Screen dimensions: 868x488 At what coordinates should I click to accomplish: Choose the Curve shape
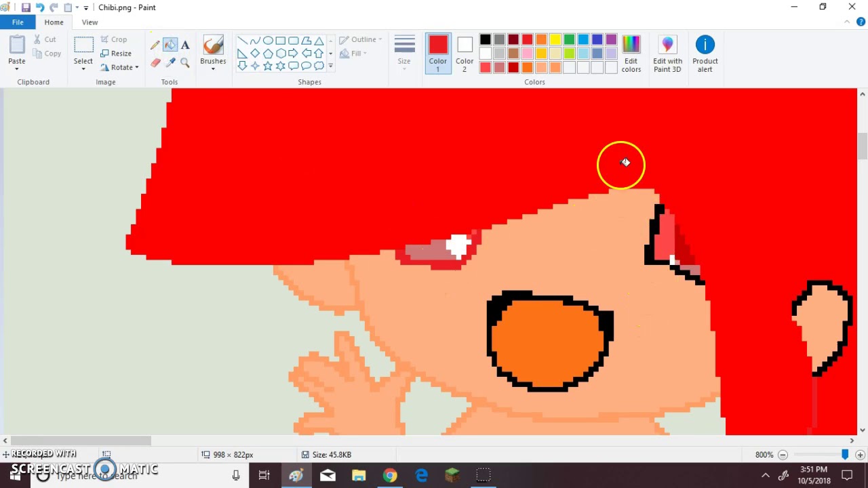click(255, 41)
